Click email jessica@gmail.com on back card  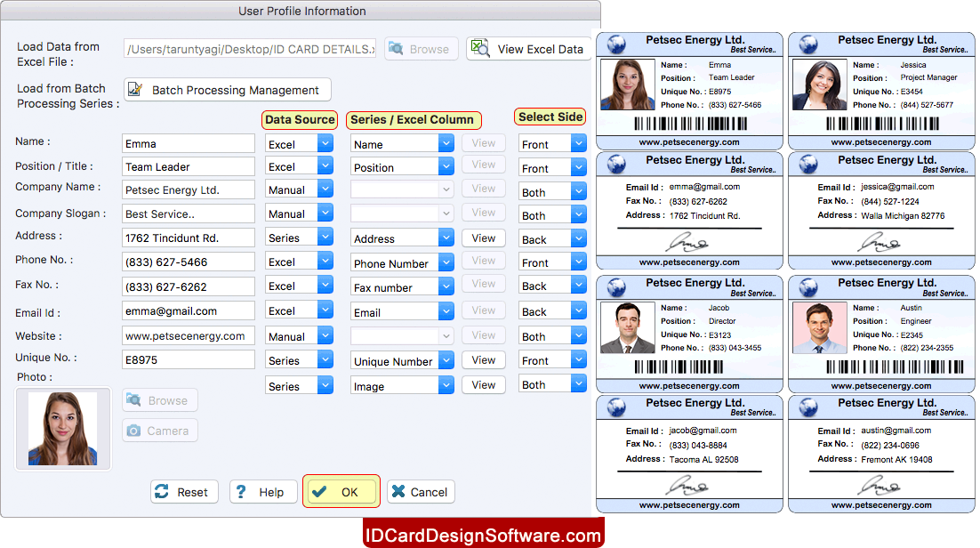tap(897, 187)
